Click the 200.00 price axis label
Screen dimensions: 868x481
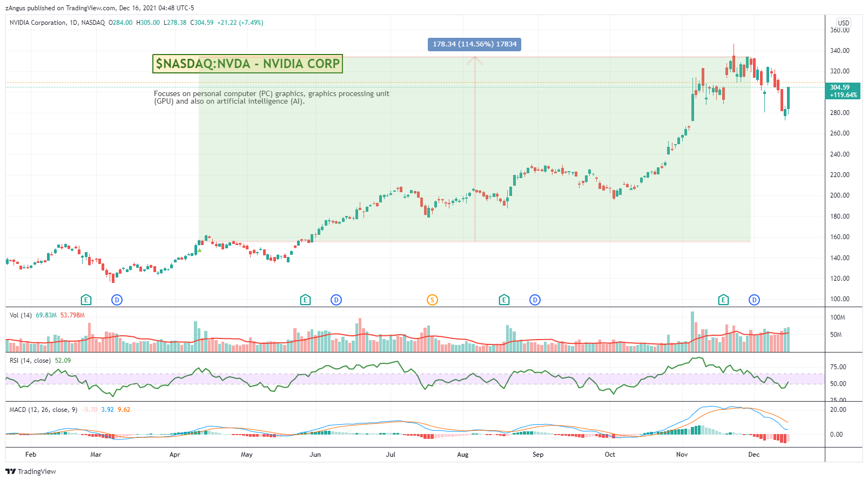point(840,195)
